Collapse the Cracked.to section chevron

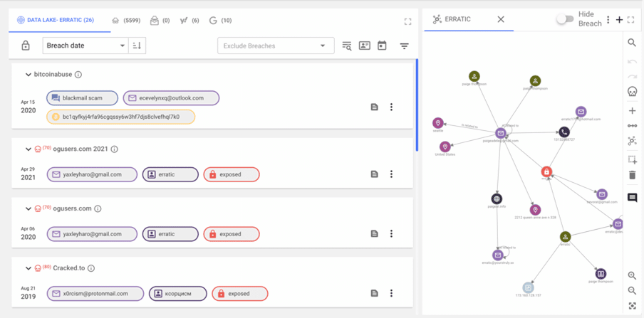pyautogui.click(x=28, y=268)
